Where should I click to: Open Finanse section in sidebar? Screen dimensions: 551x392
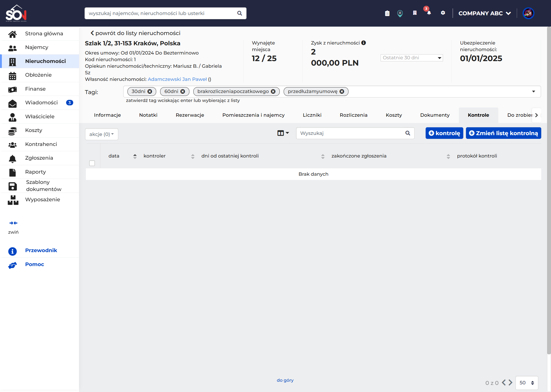coord(40,89)
